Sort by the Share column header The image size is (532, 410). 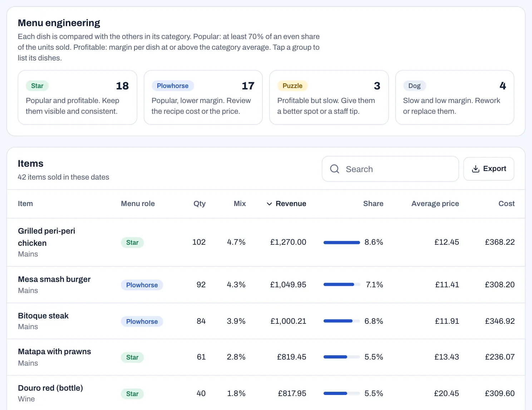point(373,204)
